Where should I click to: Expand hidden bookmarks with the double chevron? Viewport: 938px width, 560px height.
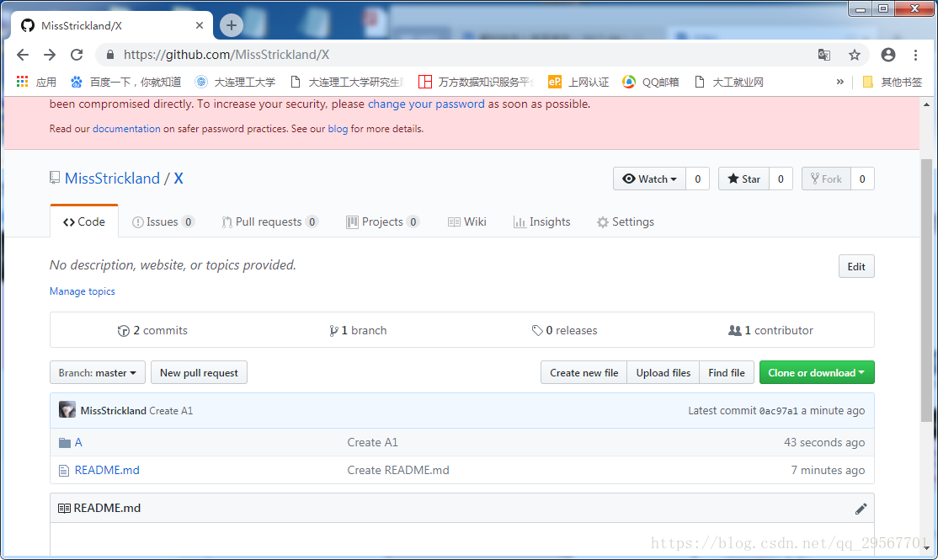click(839, 82)
